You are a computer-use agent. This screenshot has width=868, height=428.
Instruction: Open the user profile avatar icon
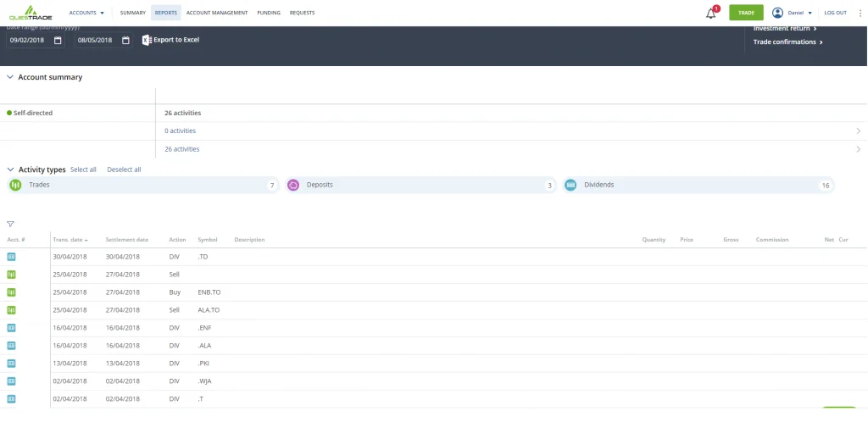click(777, 13)
